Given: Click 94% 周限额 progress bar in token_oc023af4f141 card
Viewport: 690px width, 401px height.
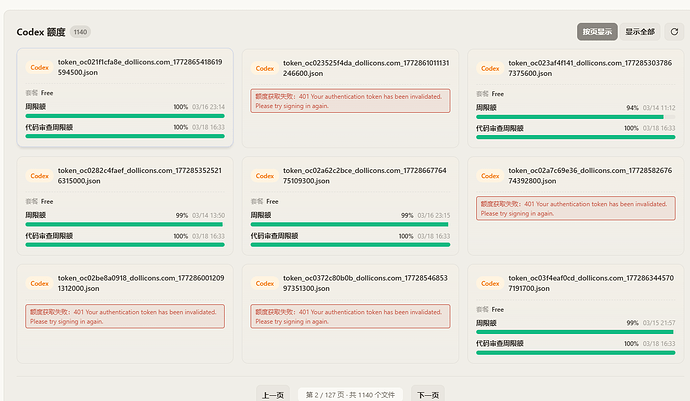Looking at the screenshot, I should [x=576, y=117].
